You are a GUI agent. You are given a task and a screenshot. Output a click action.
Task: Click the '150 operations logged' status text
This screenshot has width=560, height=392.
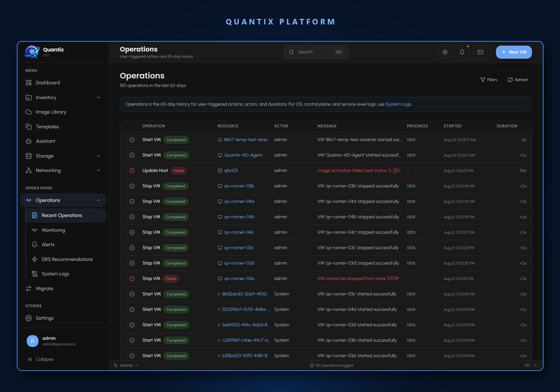(x=335, y=365)
